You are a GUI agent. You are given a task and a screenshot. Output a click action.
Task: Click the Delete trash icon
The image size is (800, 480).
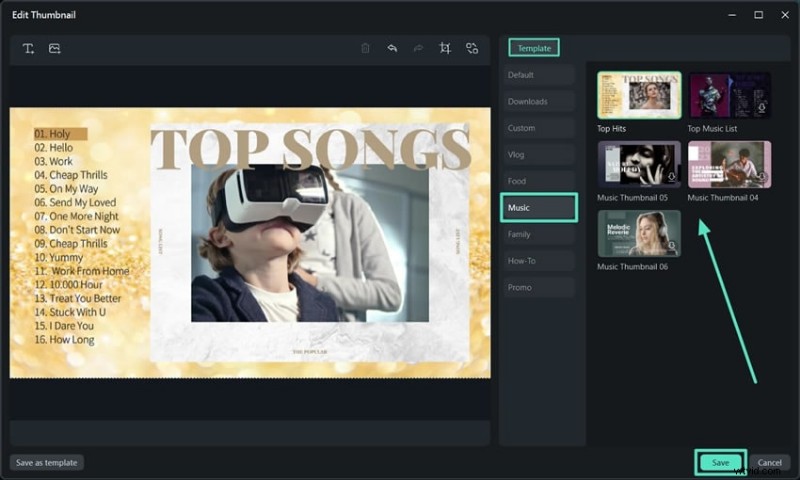365,48
